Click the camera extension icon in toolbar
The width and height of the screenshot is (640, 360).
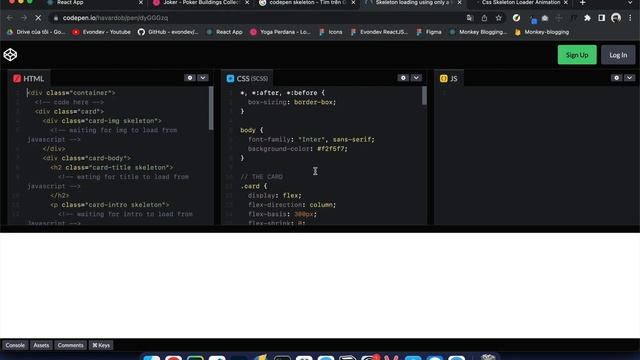tap(545, 18)
